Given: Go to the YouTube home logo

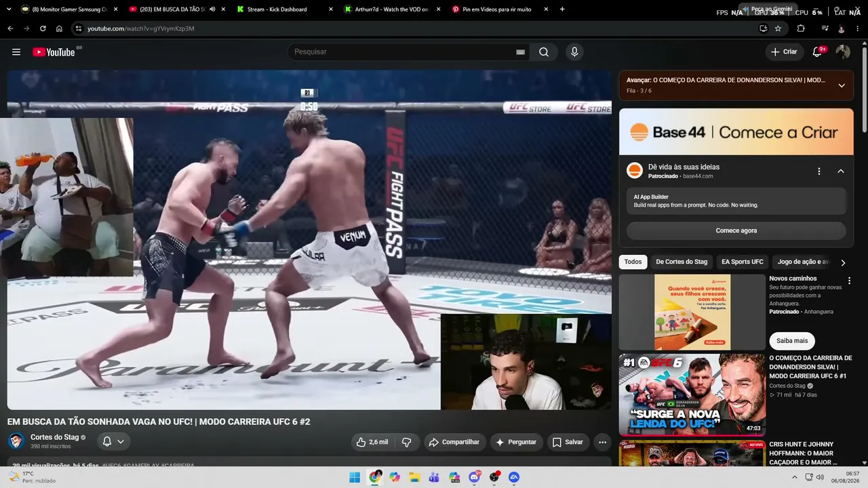Looking at the screenshot, I should [54, 52].
